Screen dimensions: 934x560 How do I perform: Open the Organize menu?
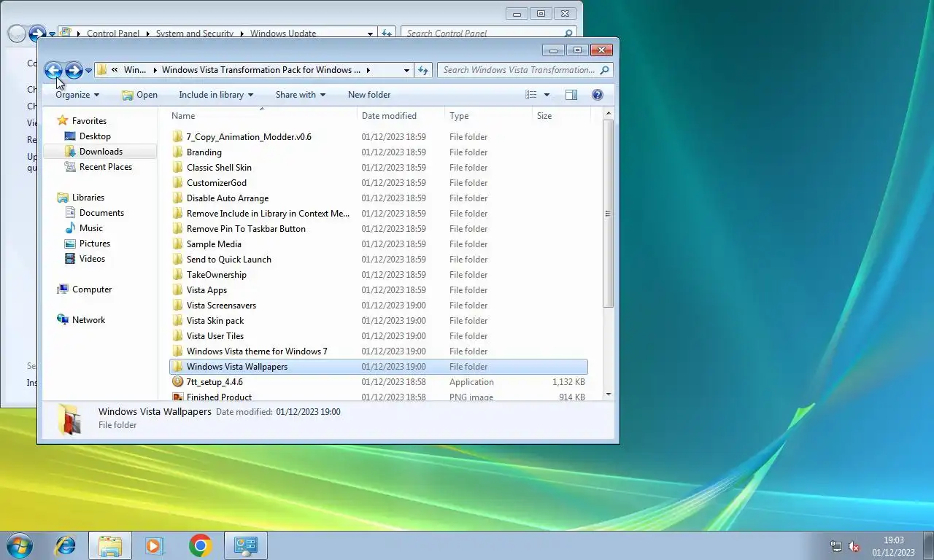(77, 95)
